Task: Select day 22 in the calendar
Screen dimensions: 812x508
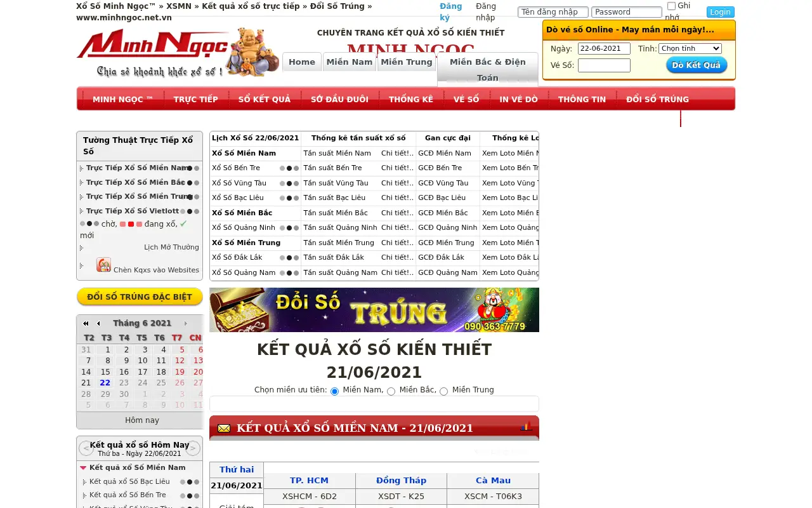Action: (105, 383)
